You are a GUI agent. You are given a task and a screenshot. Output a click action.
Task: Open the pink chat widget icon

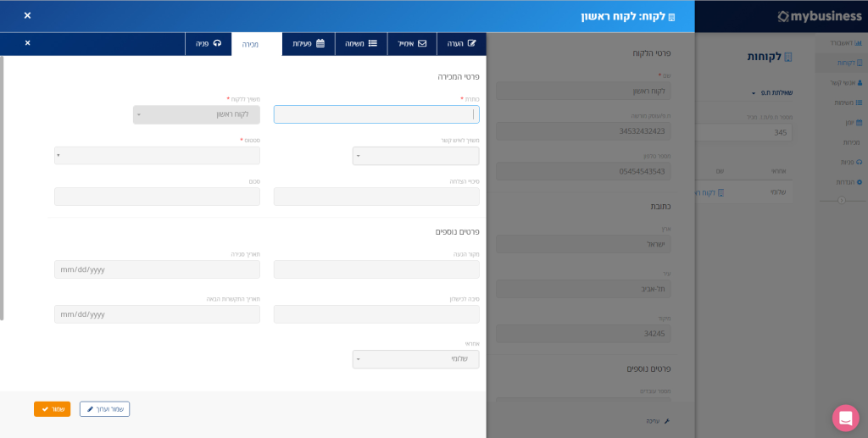[x=845, y=419]
